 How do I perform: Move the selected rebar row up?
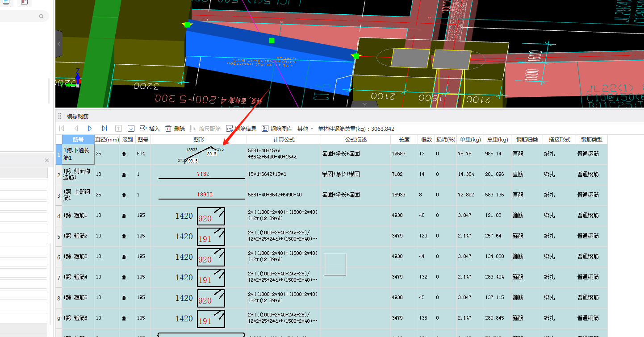(x=118, y=129)
